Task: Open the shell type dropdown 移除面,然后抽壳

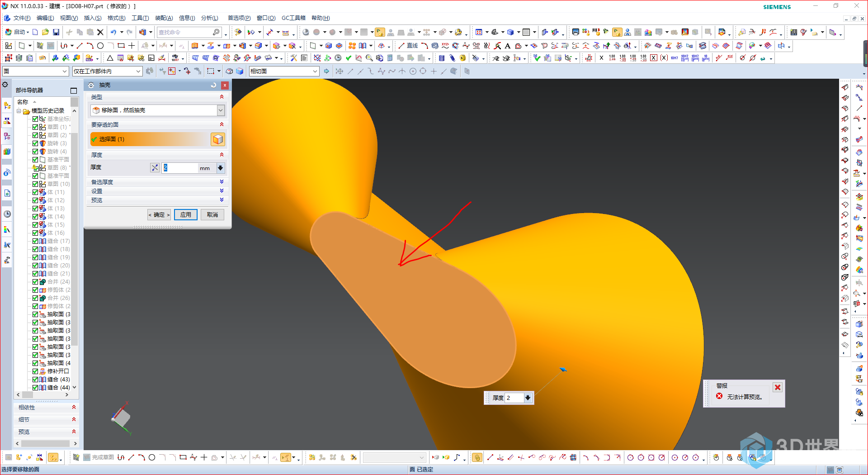Action: 158,110
